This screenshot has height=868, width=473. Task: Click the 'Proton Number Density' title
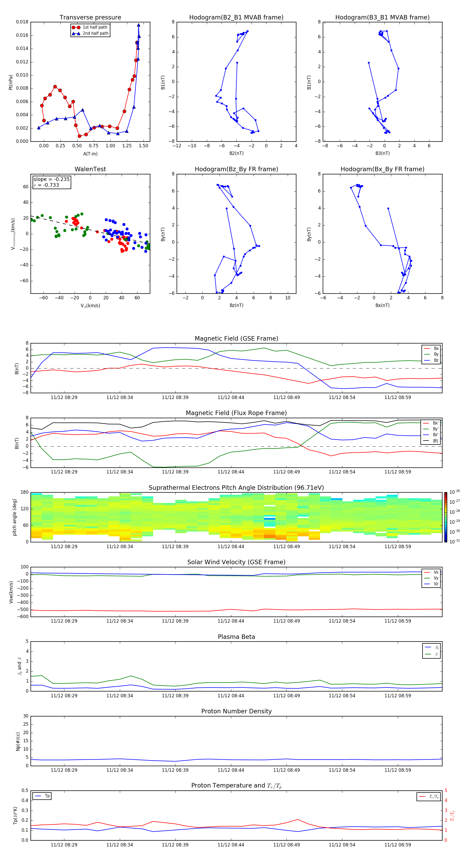click(x=236, y=711)
